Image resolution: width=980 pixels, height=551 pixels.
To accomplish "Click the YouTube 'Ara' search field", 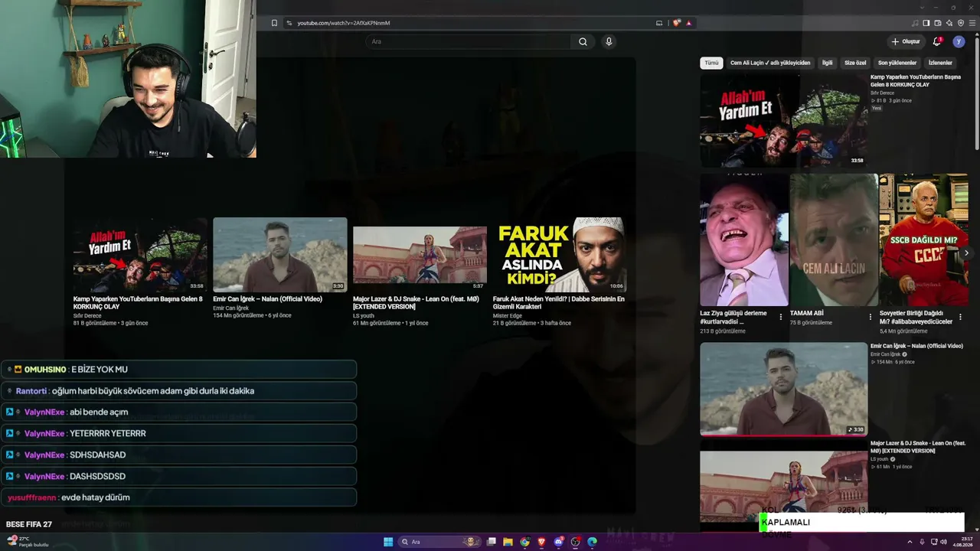I will click(469, 42).
